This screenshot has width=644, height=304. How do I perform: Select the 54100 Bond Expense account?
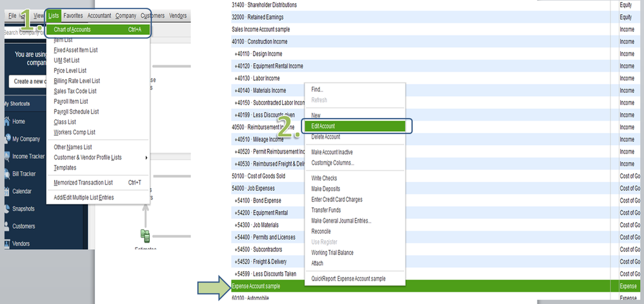(435, 201)
